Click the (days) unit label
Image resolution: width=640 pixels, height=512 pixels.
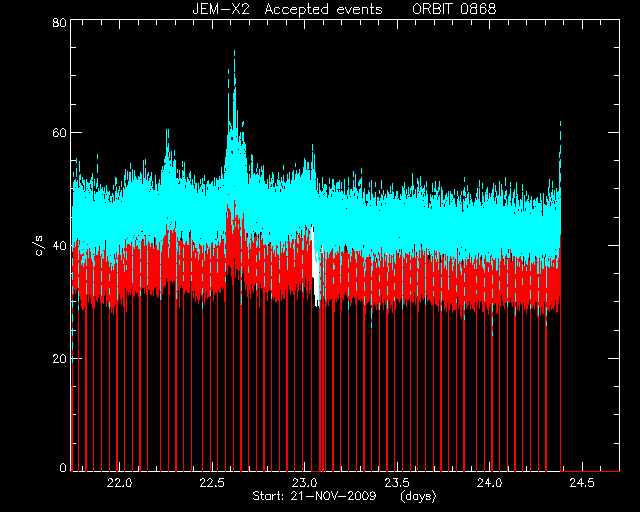(418, 497)
